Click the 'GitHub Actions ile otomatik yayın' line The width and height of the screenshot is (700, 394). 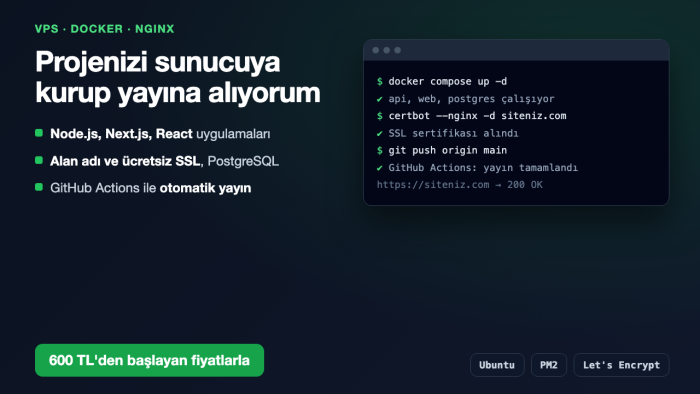tap(150, 188)
